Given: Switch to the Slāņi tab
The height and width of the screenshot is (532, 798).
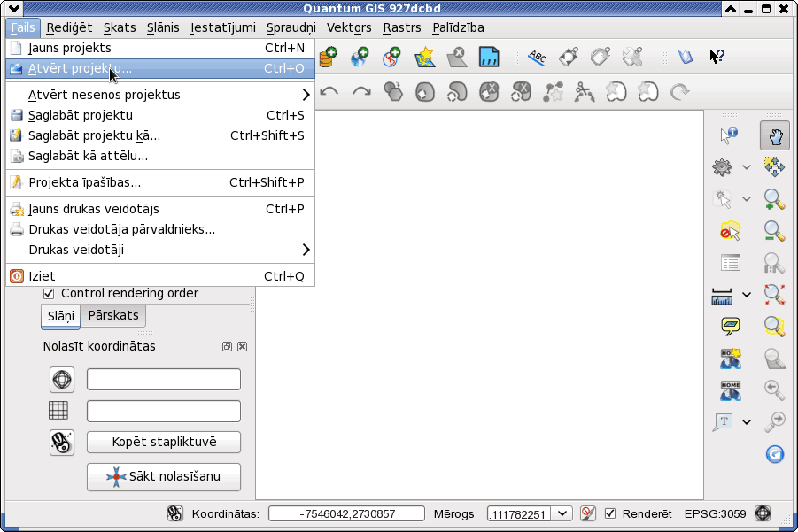Looking at the screenshot, I should (x=60, y=316).
